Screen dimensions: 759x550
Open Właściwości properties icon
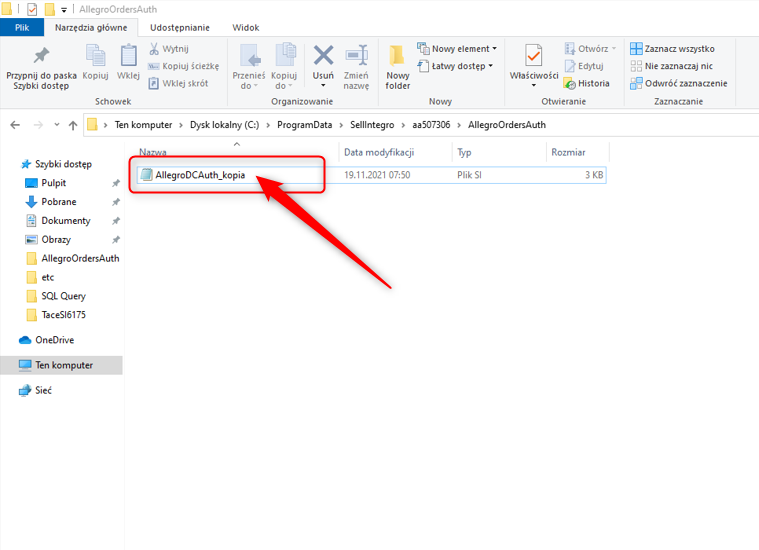coord(534,56)
